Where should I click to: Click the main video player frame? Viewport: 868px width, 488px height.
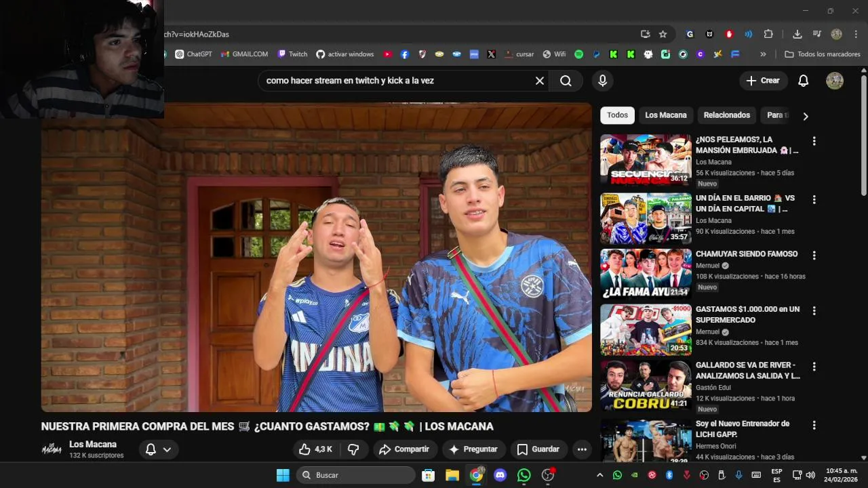[317, 258]
